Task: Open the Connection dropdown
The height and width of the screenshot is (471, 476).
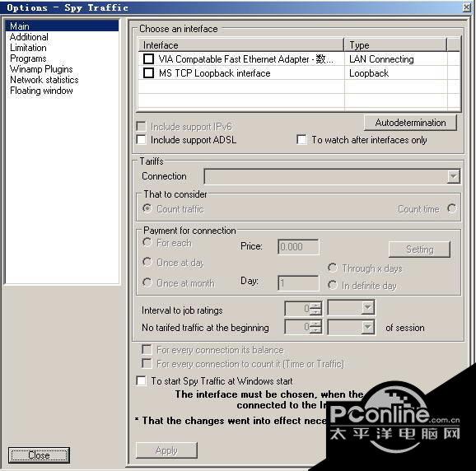Action: click(x=453, y=176)
